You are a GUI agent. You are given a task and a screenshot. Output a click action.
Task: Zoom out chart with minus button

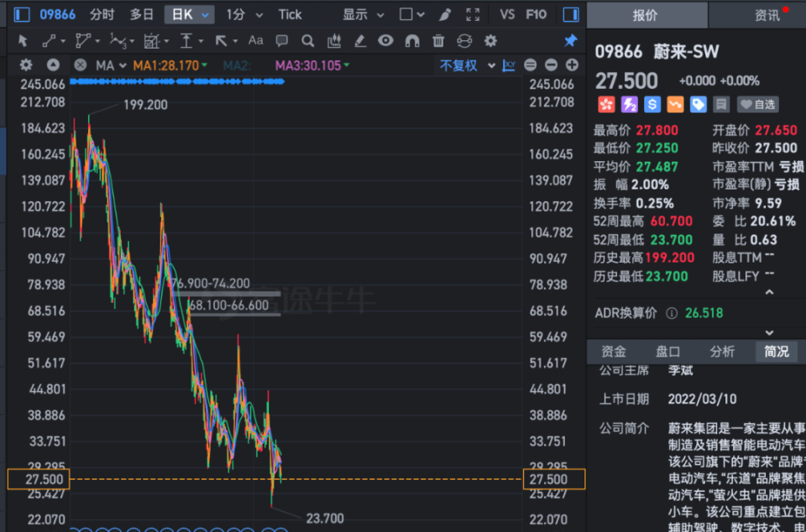pyautogui.click(x=551, y=65)
